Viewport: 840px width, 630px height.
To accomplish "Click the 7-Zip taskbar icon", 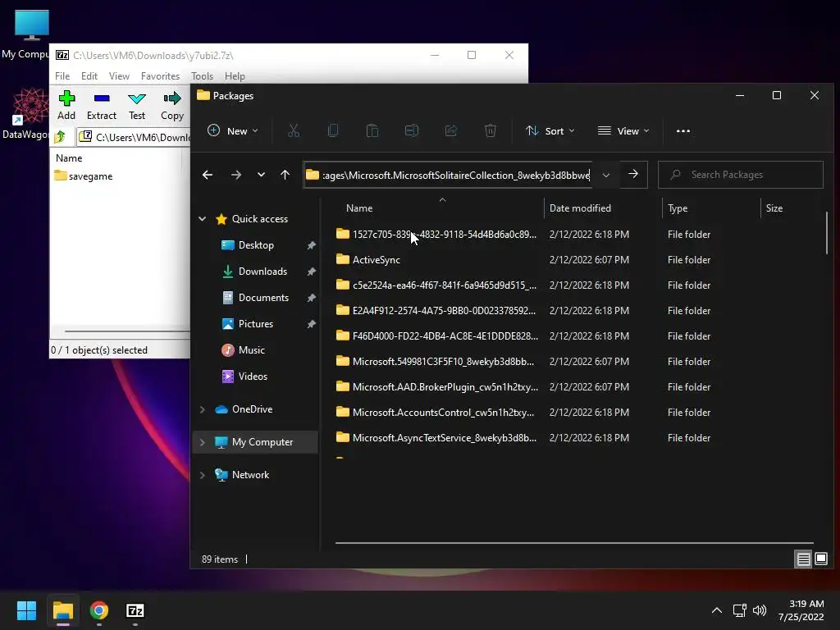I will [x=135, y=610].
